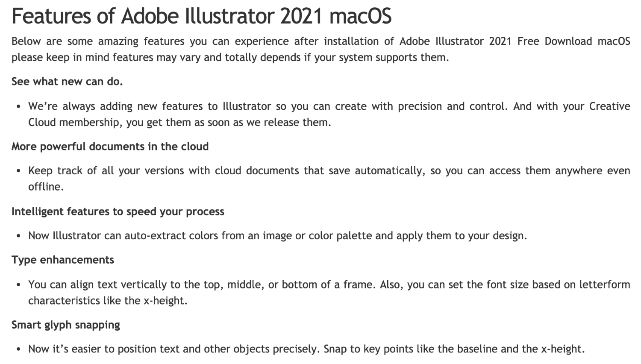Click the bullet before "Now it's easier"
Screen dimensions: 641x364
(18, 349)
